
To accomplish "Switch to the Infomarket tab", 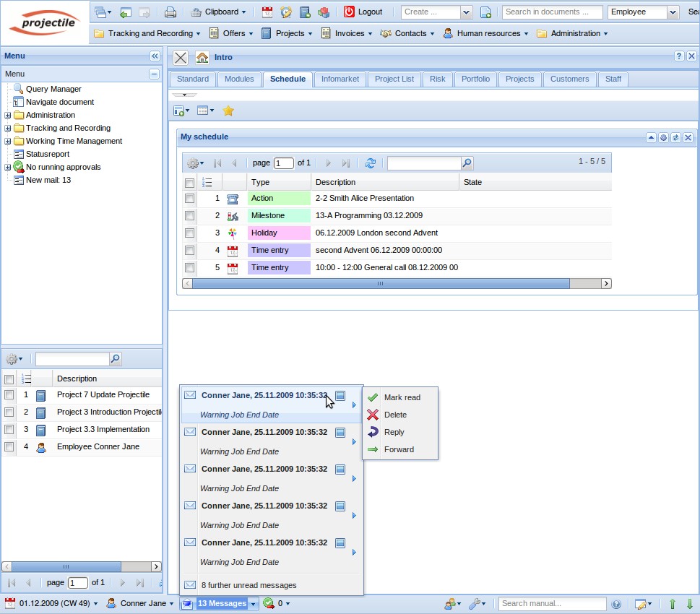I will point(340,79).
